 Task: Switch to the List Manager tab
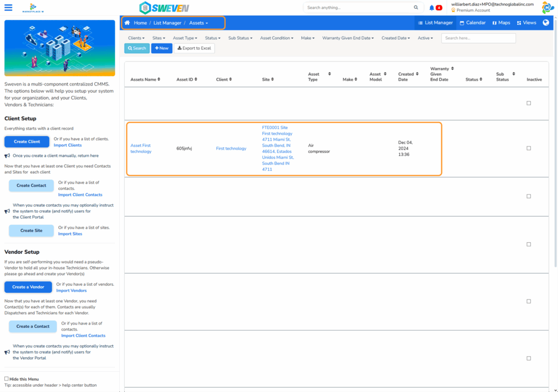435,23
